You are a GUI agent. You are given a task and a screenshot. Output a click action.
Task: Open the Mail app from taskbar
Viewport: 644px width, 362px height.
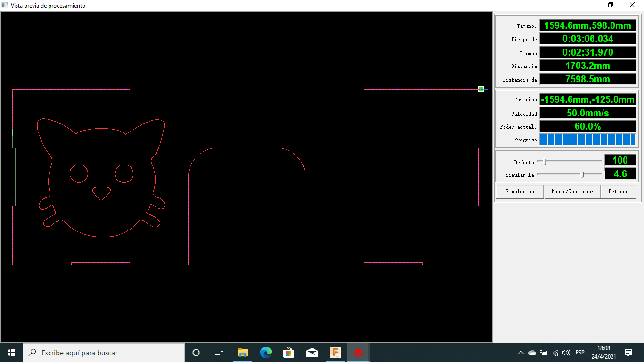point(312,353)
